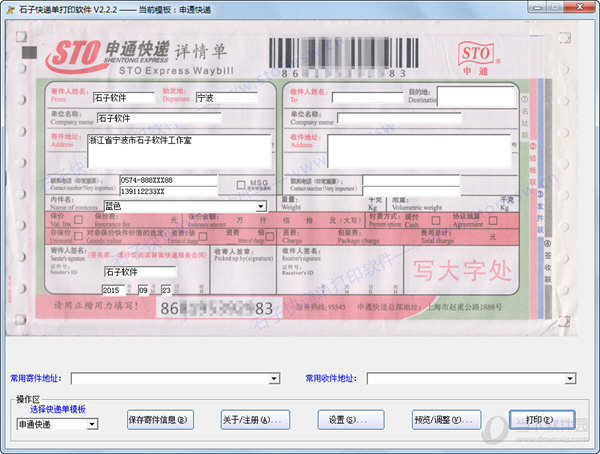Edit the departure field 宁波
This screenshot has width=600, height=454.
pos(227,98)
